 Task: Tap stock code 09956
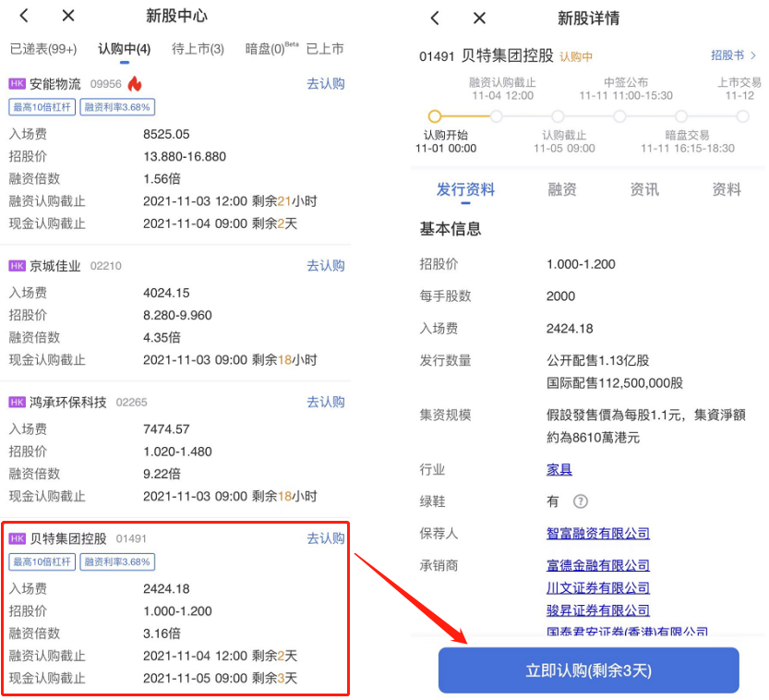click(x=105, y=84)
